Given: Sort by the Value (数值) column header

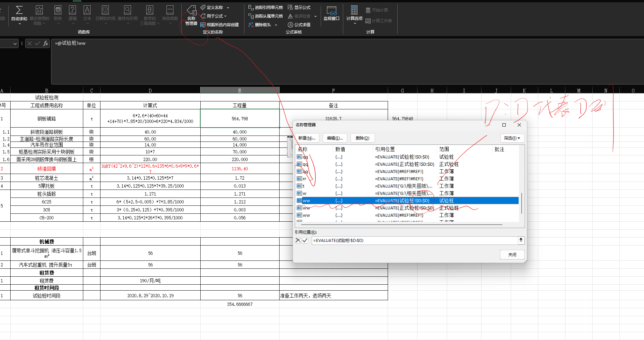Looking at the screenshot, I should click(x=353, y=149).
